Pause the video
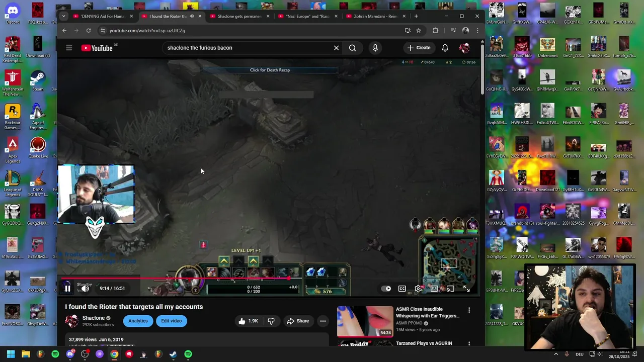The width and height of the screenshot is (644, 362). [67, 288]
